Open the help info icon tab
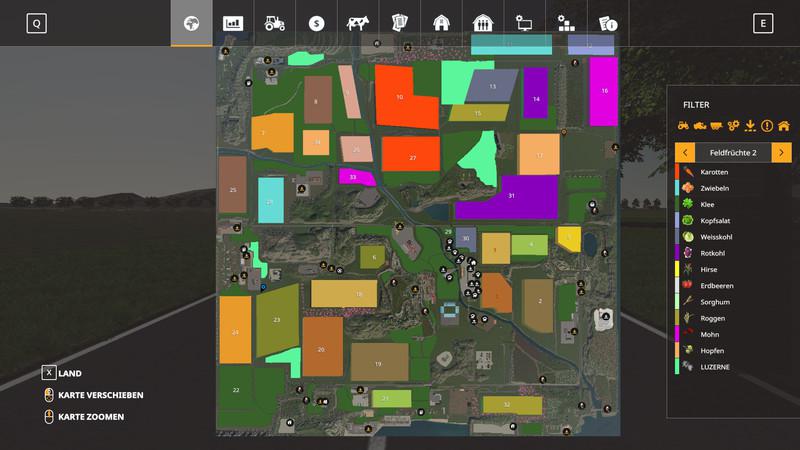This screenshot has height=450, width=800. [x=607, y=23]
